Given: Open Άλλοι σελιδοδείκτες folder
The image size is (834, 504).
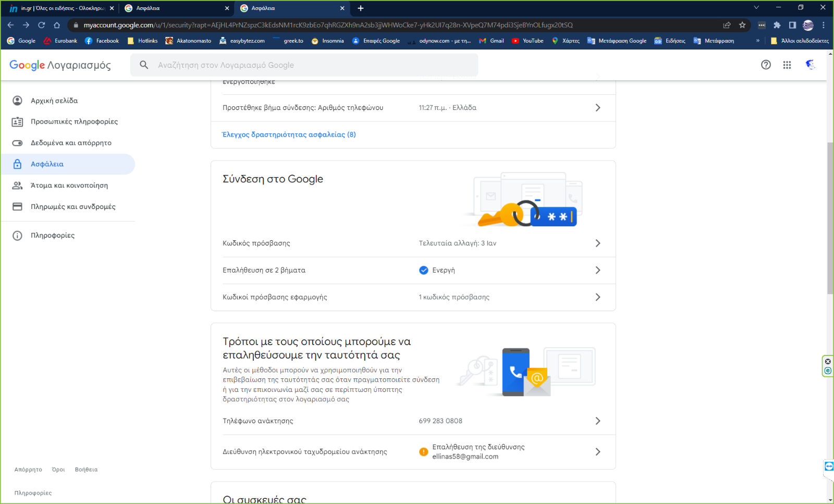Looking at the screenshot, I should pos(800,41).
